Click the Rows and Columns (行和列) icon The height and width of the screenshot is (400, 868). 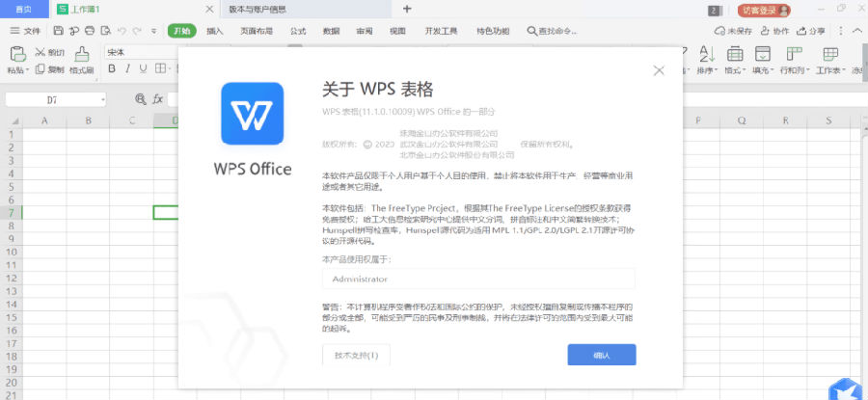click(x=795, y=54)
